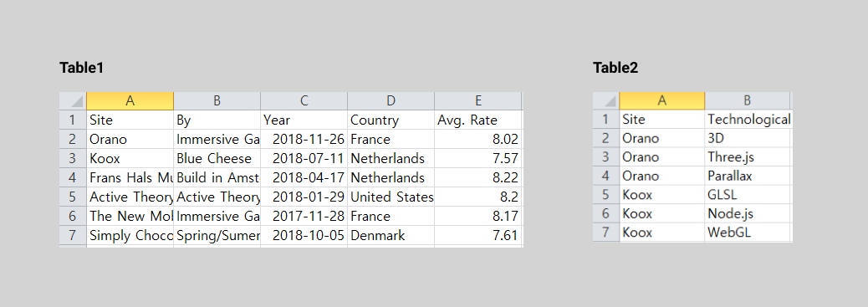The width and height of the screenshot is (868, 307).
Task: Select the Avg. Rate header cell
Action: point(477,120)
